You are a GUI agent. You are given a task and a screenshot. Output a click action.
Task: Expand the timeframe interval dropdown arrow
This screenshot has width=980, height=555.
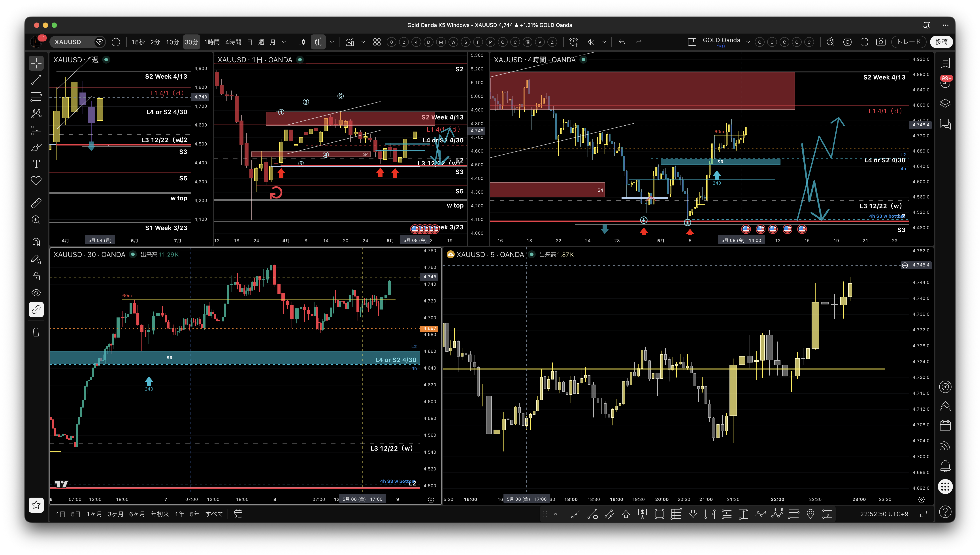(284, 42)
